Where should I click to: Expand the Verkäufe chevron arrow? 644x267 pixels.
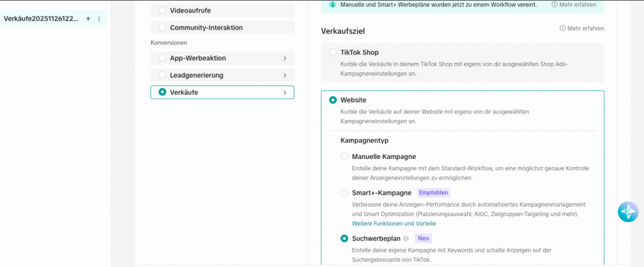point(285,92)
